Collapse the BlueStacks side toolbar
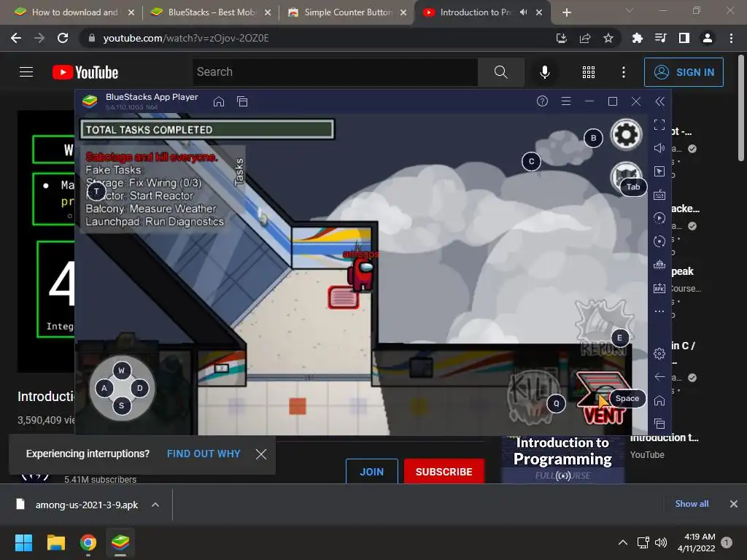 [x=659, y=101]
